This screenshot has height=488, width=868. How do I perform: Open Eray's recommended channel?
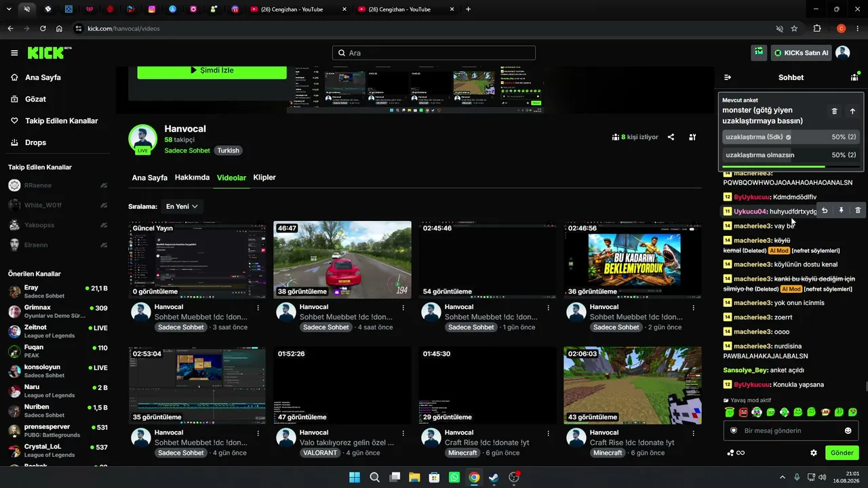[x=58, y=291]
